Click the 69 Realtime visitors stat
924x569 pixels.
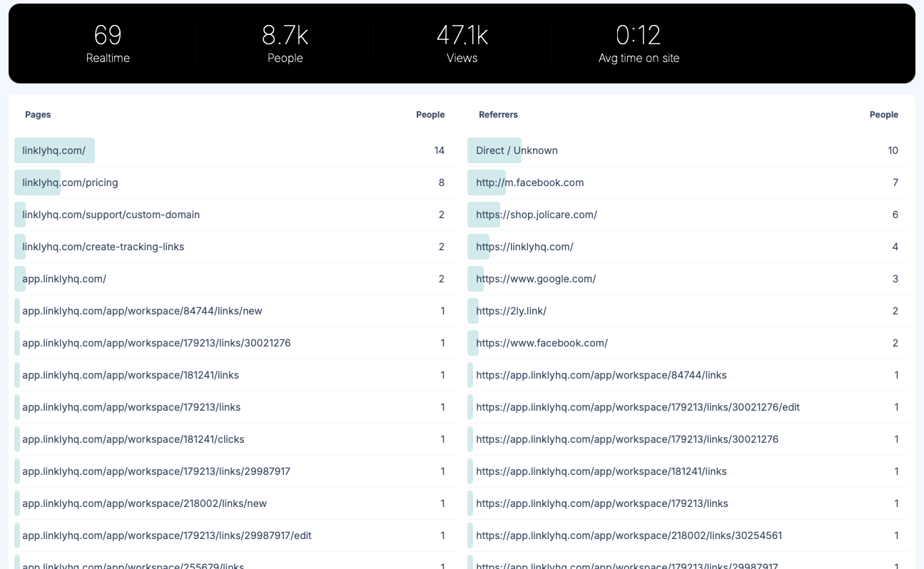[108, 43]
